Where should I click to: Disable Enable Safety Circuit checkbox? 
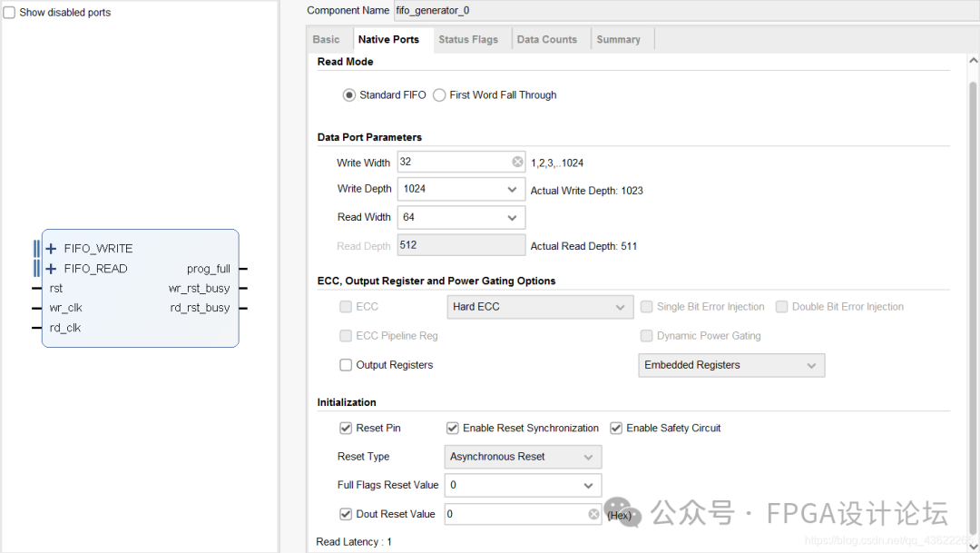point(616,429)
